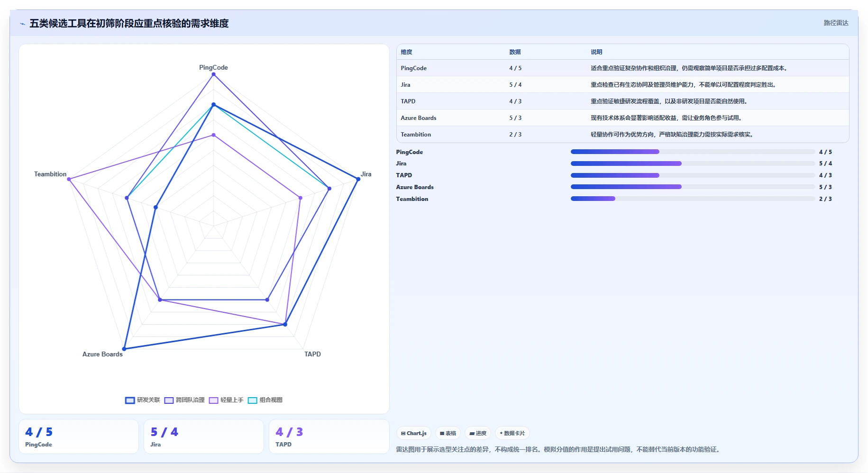Image resolution: width=868 pixels, height=473 pixels.
Task: Click the TAPD axis label on the radar
Action: (x=312, y=354)
